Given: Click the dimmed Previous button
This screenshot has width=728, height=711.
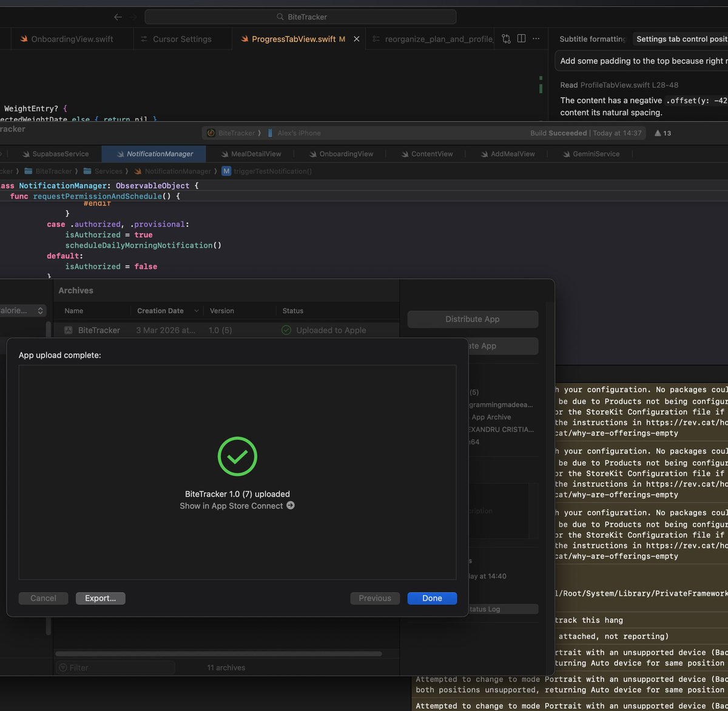Looking at the screenshot, I should [375, 598].
